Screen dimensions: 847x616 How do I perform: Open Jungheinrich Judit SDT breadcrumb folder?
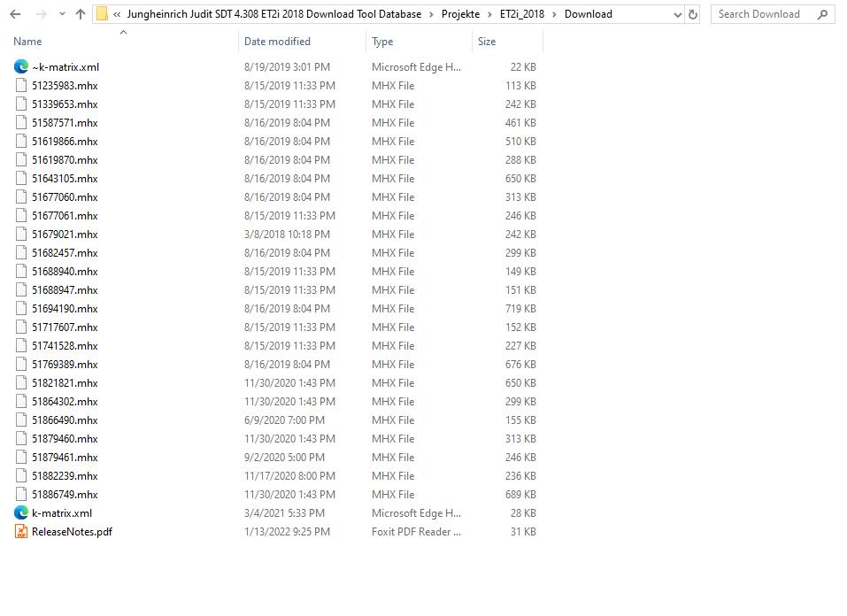tap(273, 14)
